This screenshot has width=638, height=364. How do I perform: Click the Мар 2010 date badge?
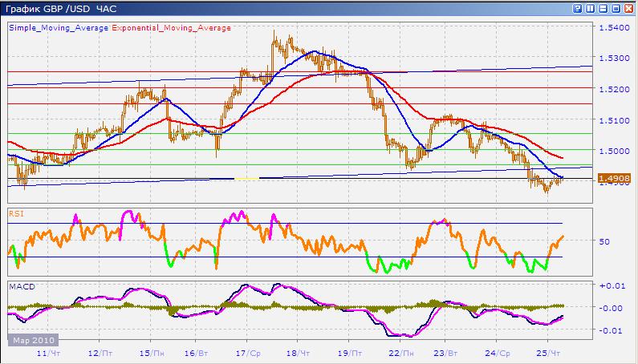(x=33, y=340)
